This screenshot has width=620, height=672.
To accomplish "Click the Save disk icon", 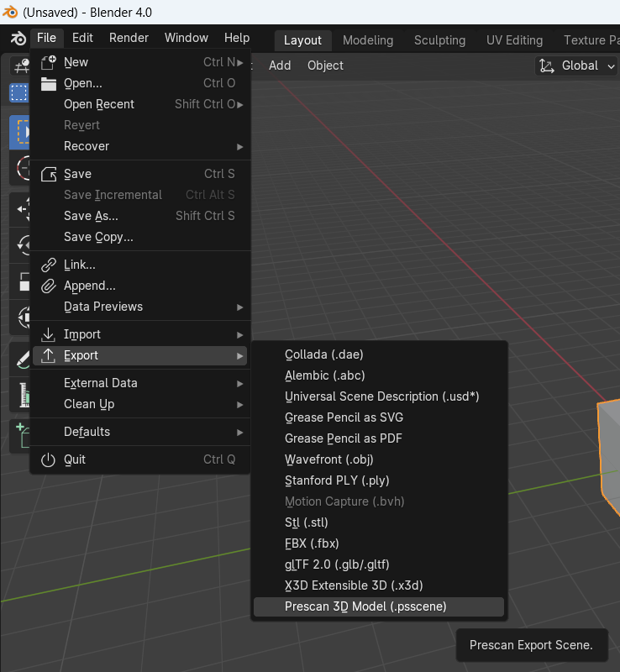I will coord(49,174).
